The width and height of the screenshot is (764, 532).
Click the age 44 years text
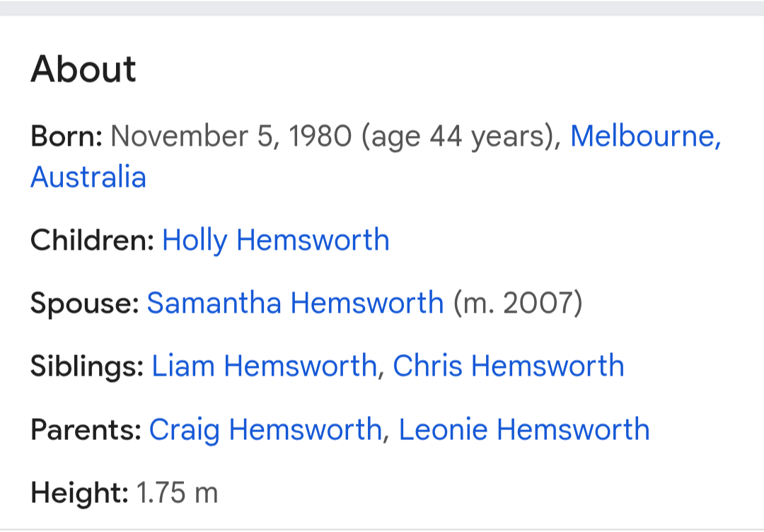[x=457, y=136]
